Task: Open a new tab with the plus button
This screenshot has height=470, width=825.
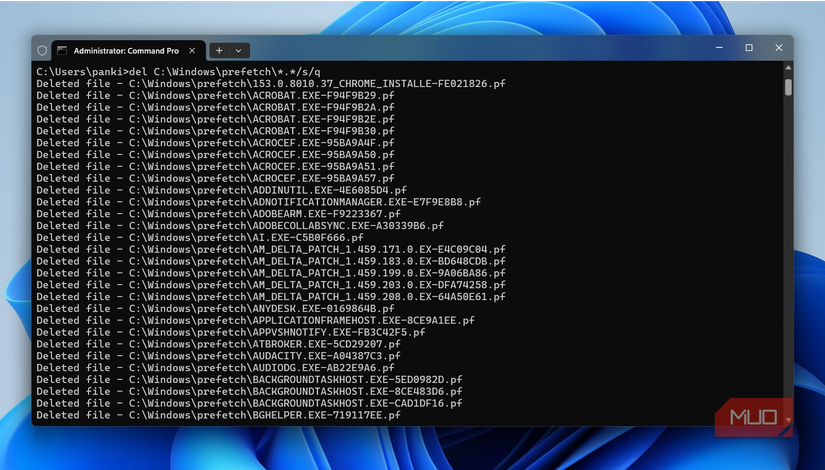Action: tap(219, 51)
